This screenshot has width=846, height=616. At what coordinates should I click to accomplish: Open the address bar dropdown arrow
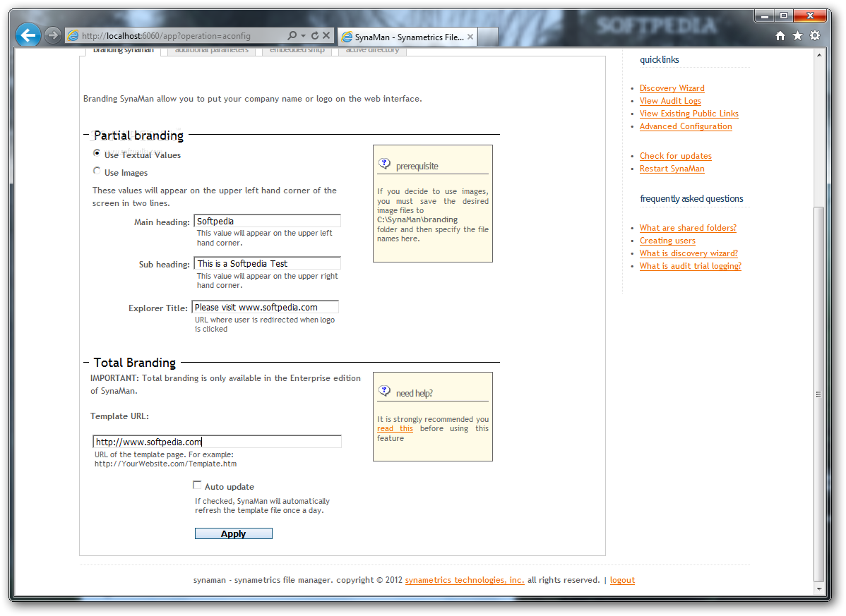point(303,35)
